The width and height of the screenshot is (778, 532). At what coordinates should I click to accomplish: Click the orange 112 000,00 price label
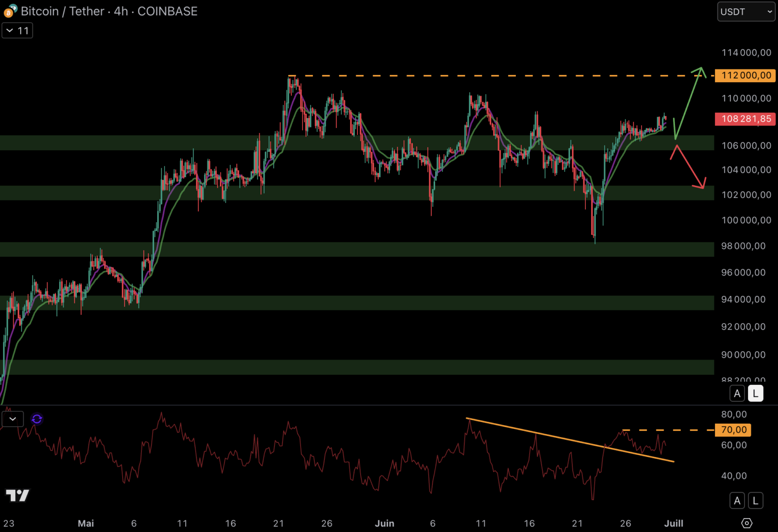tap(745, 75)
